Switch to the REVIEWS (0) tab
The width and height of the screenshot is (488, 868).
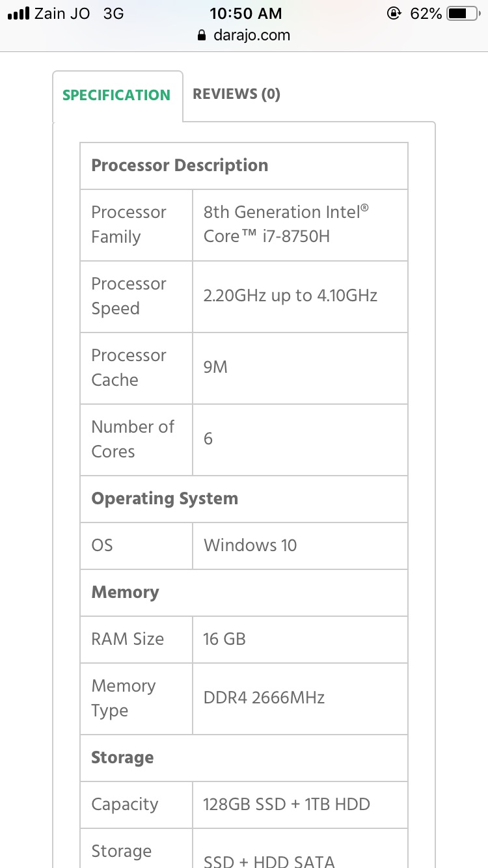click(236, 94)
